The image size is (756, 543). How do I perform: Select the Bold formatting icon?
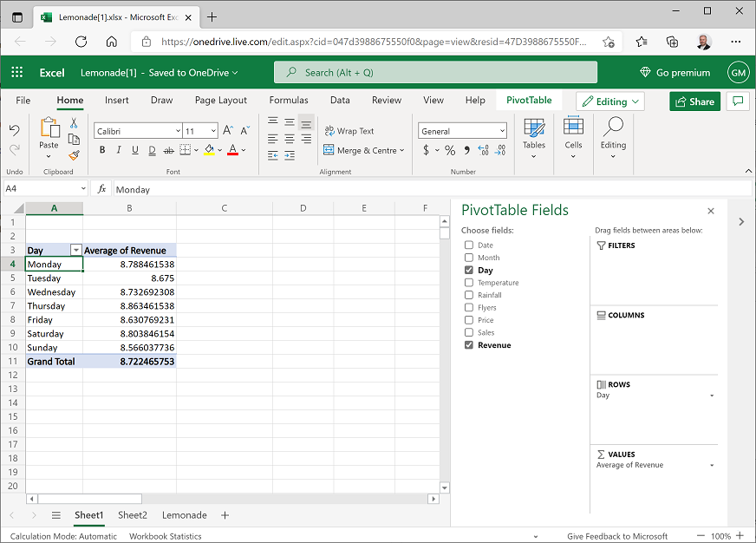[x=101, y=150]
